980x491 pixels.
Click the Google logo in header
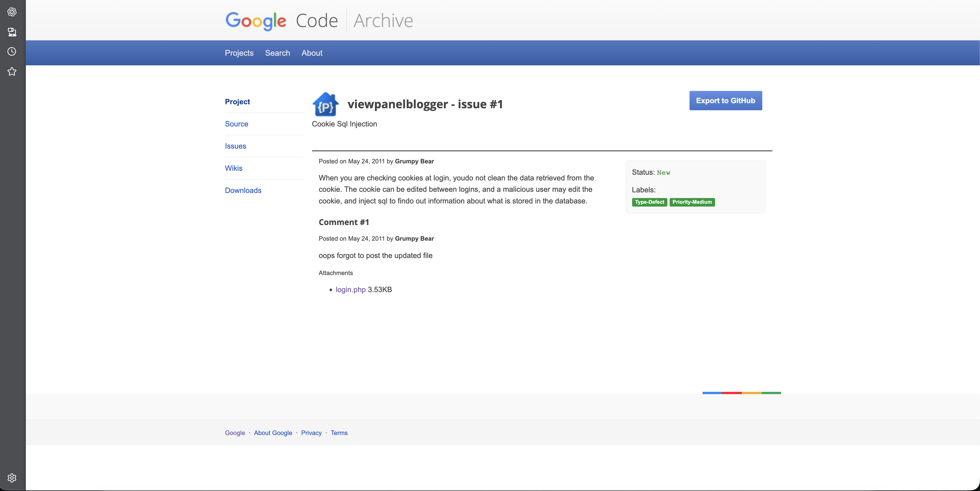coord(256,21)
